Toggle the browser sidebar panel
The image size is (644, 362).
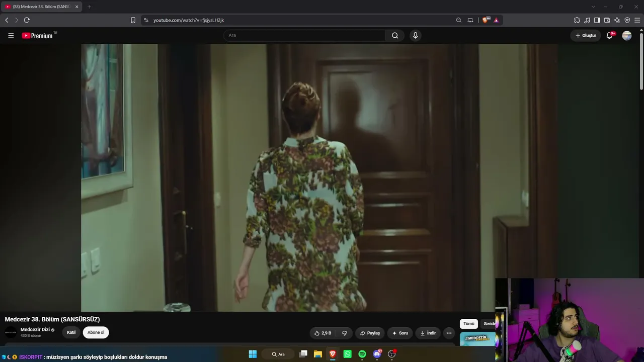point(597,20)
